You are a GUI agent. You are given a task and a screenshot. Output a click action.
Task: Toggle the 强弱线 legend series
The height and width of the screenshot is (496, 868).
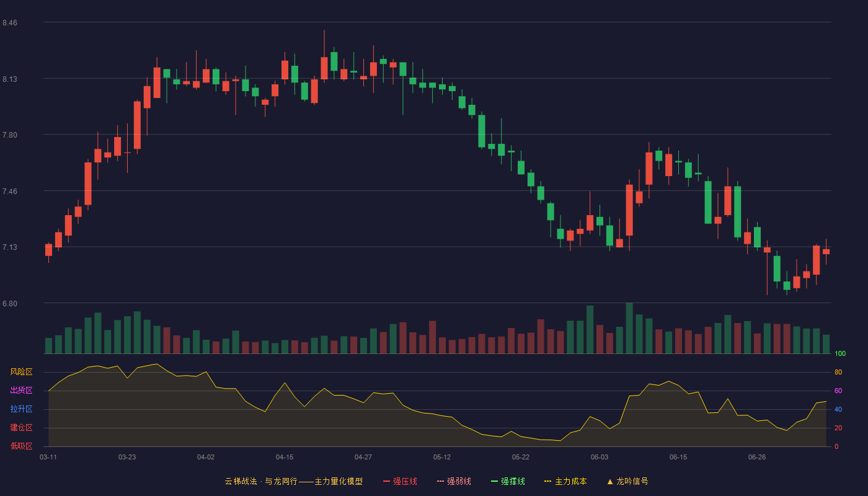click(454, 481)
